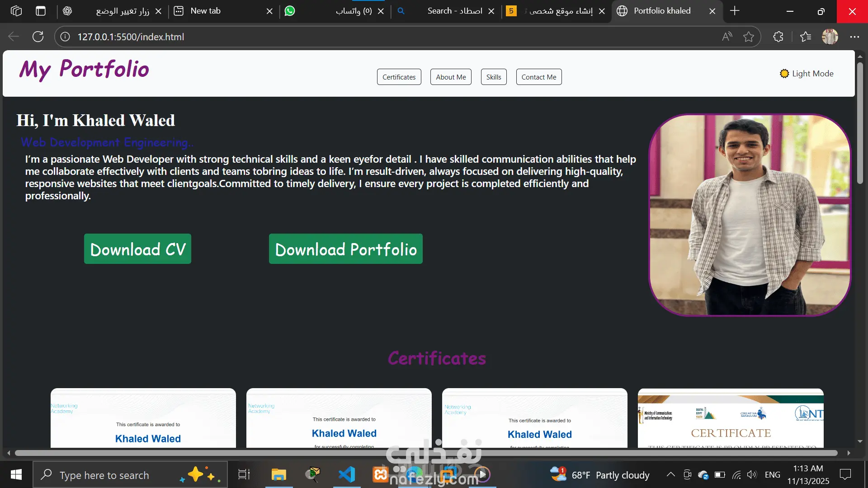
Task: Open the Read aloud icon in address bar
Action: 727,37
